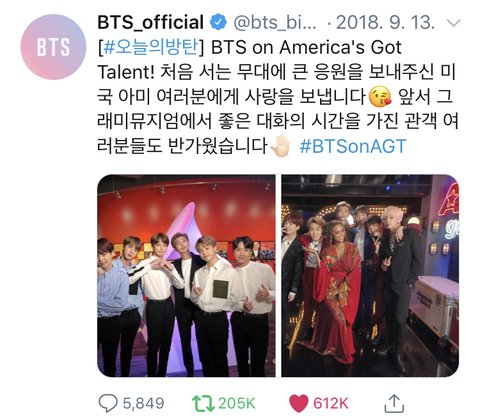This screenshot has width=480, height=420.
Task: Click the 5,849 reply count
Action: (143, 403)
